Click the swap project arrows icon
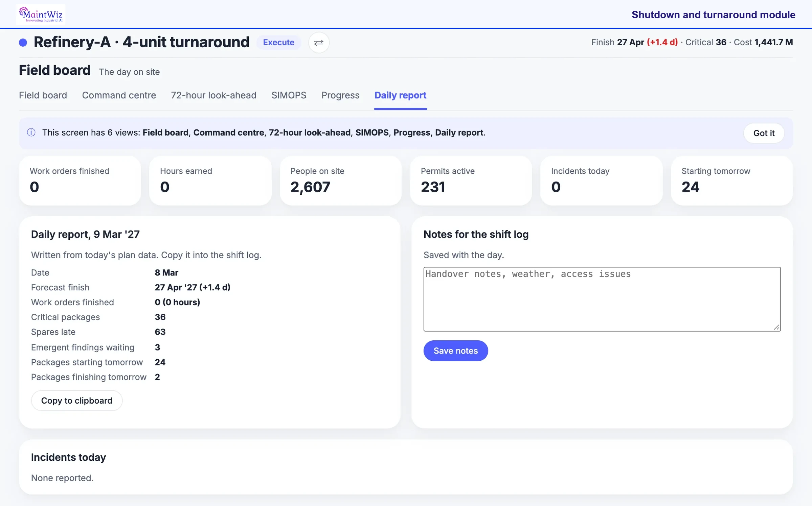This screenshot has width=812, height=506. click(319, 43)
